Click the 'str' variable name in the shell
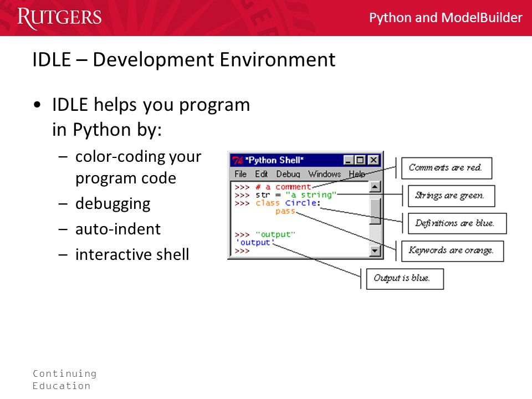Screen dimensions: 532x399 263,195
